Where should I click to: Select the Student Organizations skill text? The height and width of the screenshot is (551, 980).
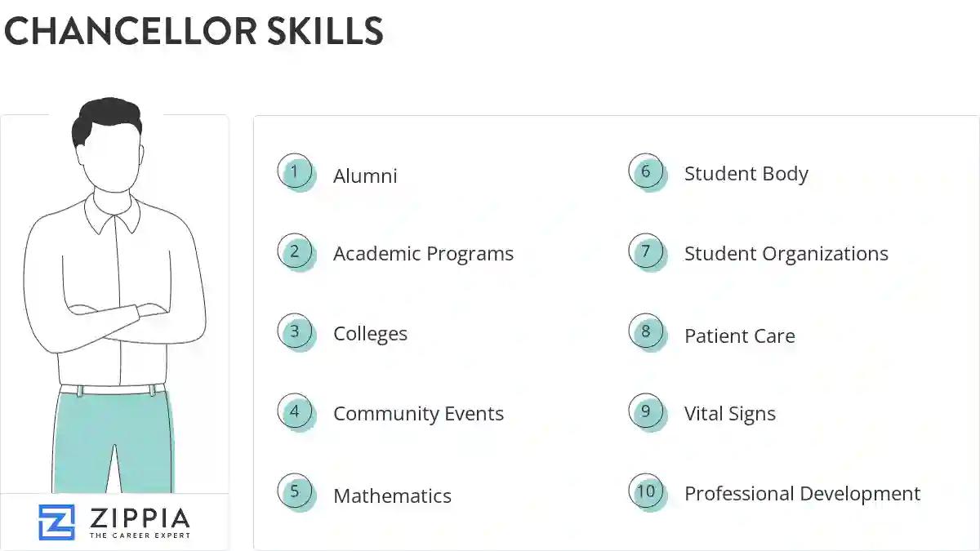coord(786,254)
